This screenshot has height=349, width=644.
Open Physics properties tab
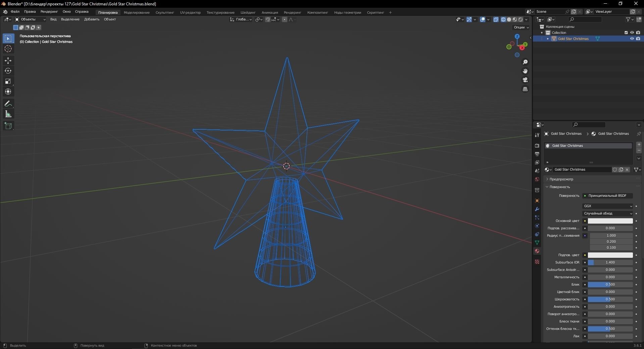pos(537,226)
